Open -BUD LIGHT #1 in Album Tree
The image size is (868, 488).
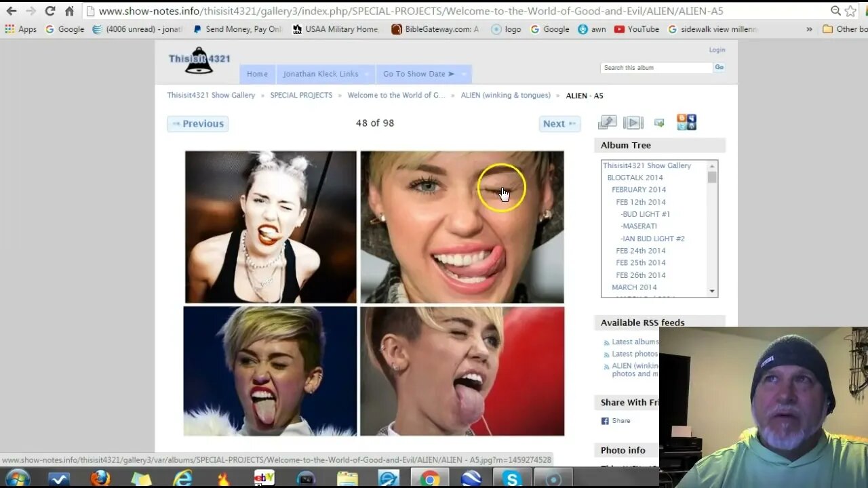click(645, 214)
